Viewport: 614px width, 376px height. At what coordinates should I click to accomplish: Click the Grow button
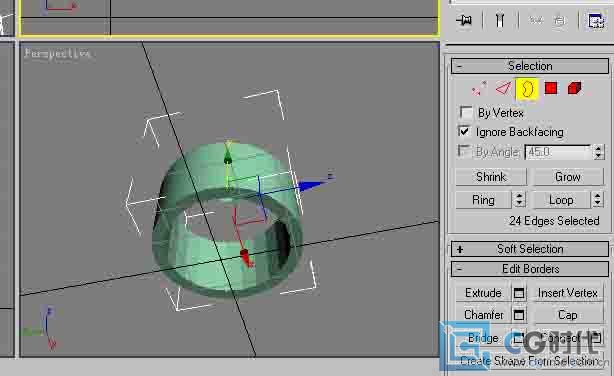tap(568, 177)
